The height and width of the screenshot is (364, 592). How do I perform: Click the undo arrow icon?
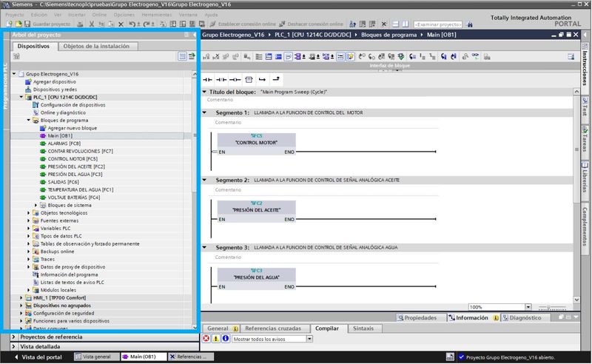click(132, 24)
